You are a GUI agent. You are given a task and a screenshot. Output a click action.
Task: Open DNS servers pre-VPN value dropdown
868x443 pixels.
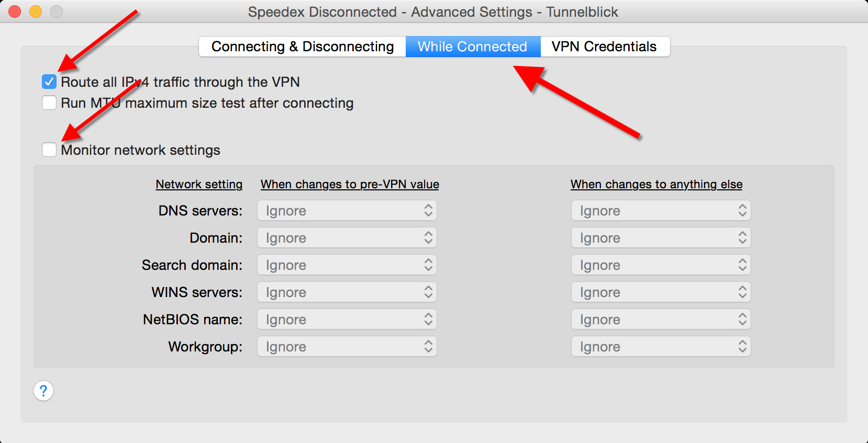coord(347,211)
